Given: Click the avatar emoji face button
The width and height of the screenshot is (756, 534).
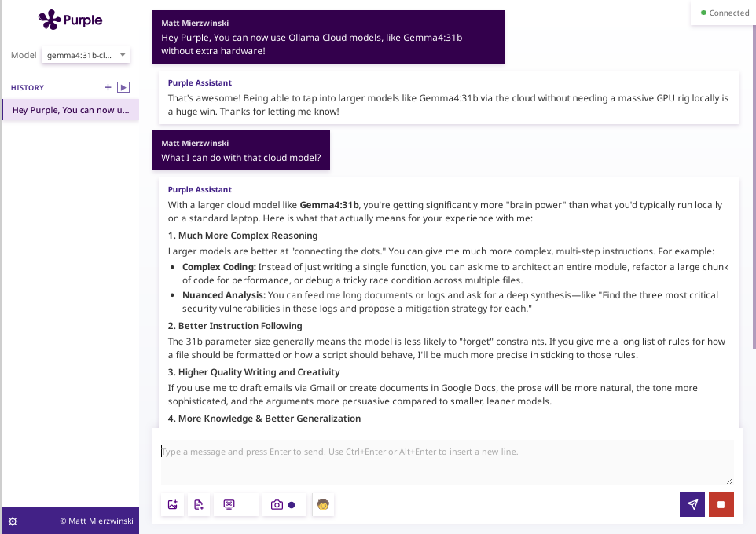Looking at the screenshot, I should tap(323, 505).
